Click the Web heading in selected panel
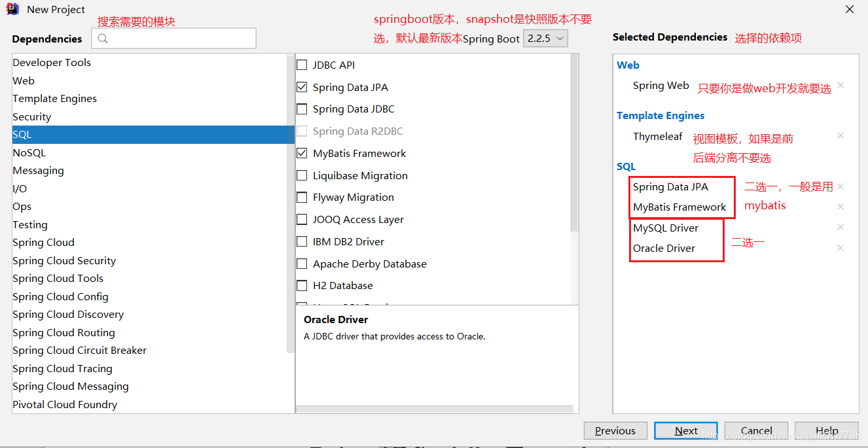 [628, 65]
